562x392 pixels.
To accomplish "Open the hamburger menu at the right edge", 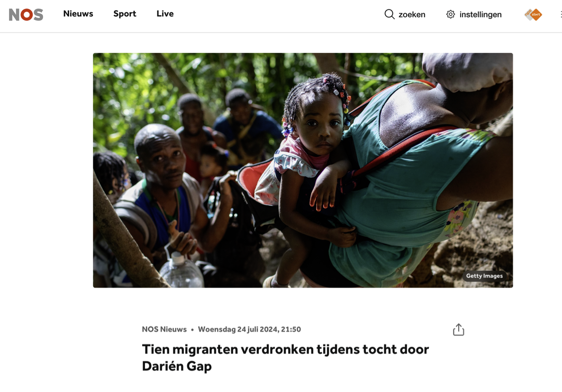I will point(561,14).
